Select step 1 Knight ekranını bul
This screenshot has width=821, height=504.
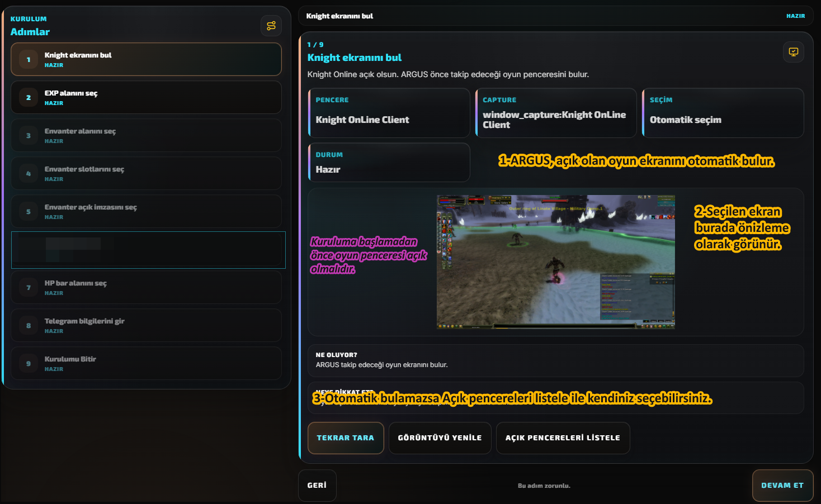tap(146, 59)
